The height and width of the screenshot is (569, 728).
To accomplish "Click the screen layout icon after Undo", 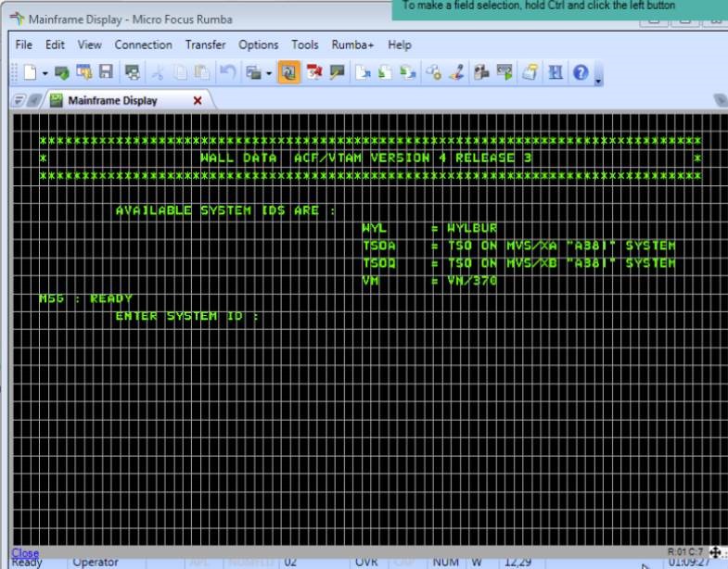I will (253, 72).
